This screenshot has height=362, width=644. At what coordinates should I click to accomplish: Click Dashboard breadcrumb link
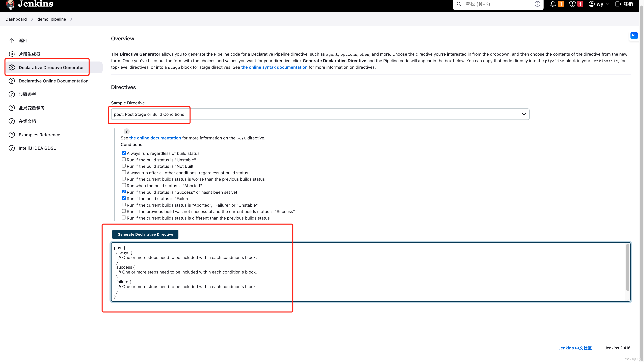click(16, 19)
